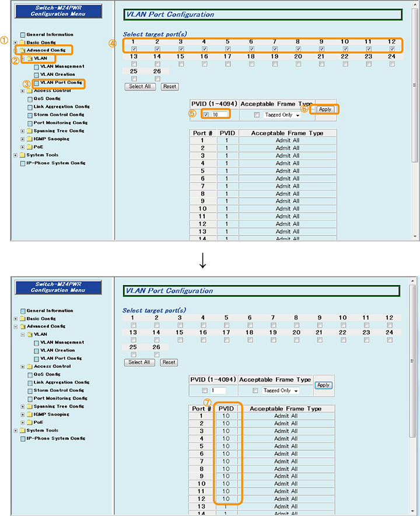The image size is (420, 516).
Task: Click IGMP Snooping folder icon in lower menu
Action: [29, 415]
